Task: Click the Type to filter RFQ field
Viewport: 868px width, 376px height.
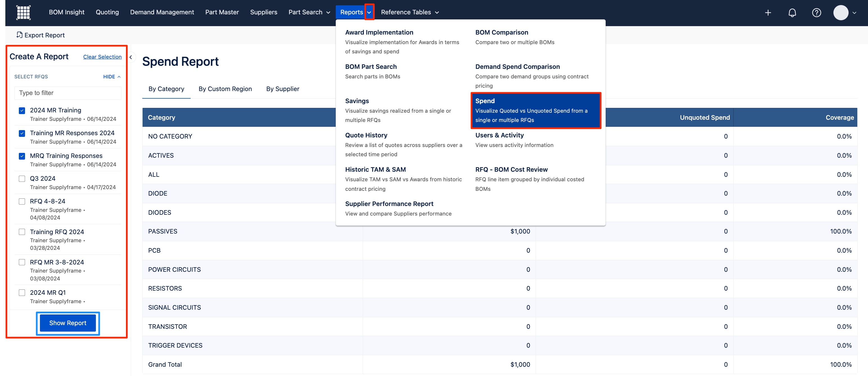Action: click(x=68, y=93)
